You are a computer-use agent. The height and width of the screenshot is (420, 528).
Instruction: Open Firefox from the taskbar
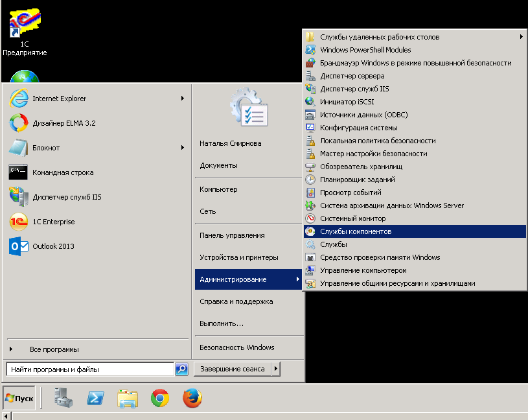[192, 398]
